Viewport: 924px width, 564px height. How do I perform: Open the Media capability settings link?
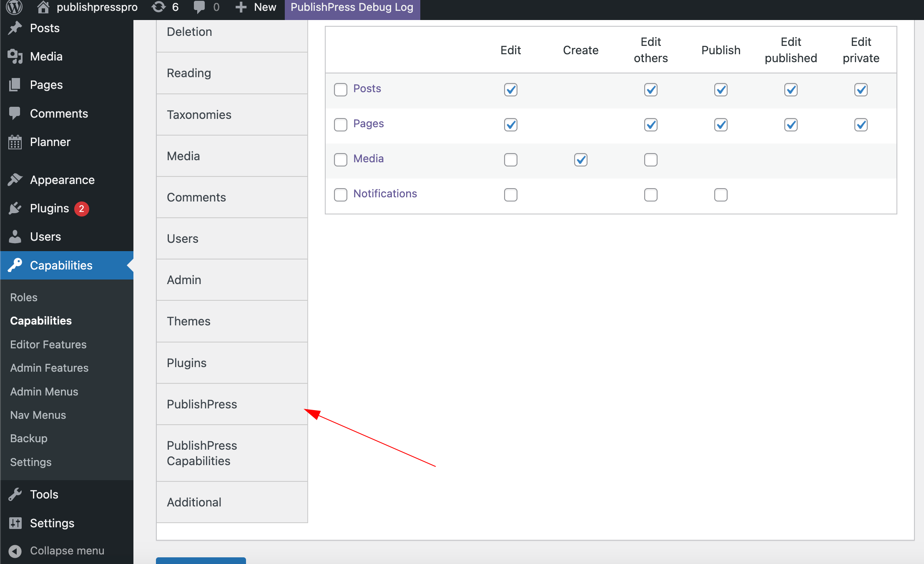(369, 159)
